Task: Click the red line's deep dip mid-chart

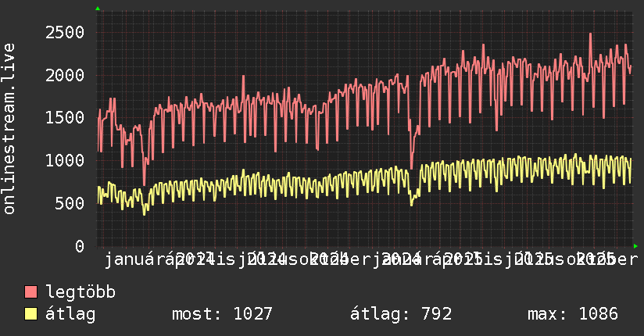Action: [412, 167]
